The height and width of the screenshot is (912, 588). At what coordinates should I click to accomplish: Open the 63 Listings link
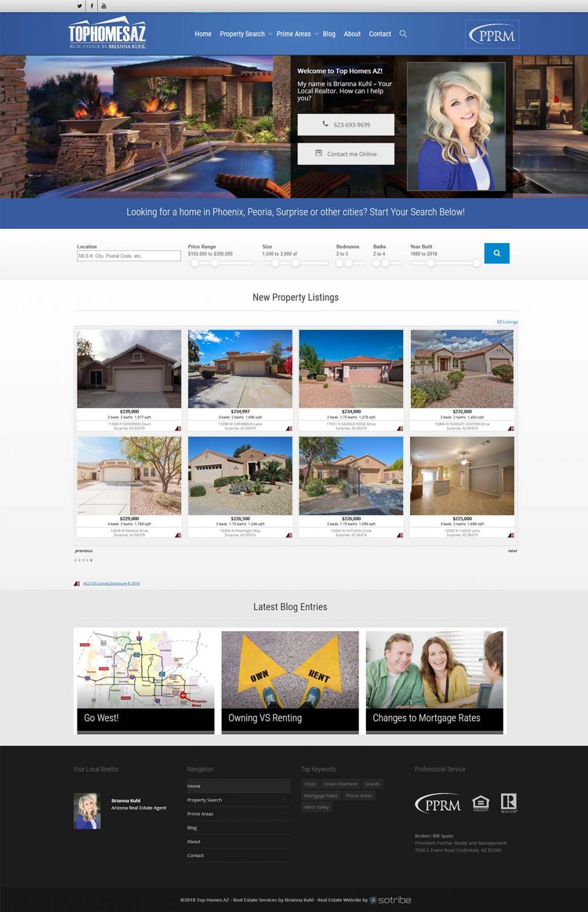508,322
